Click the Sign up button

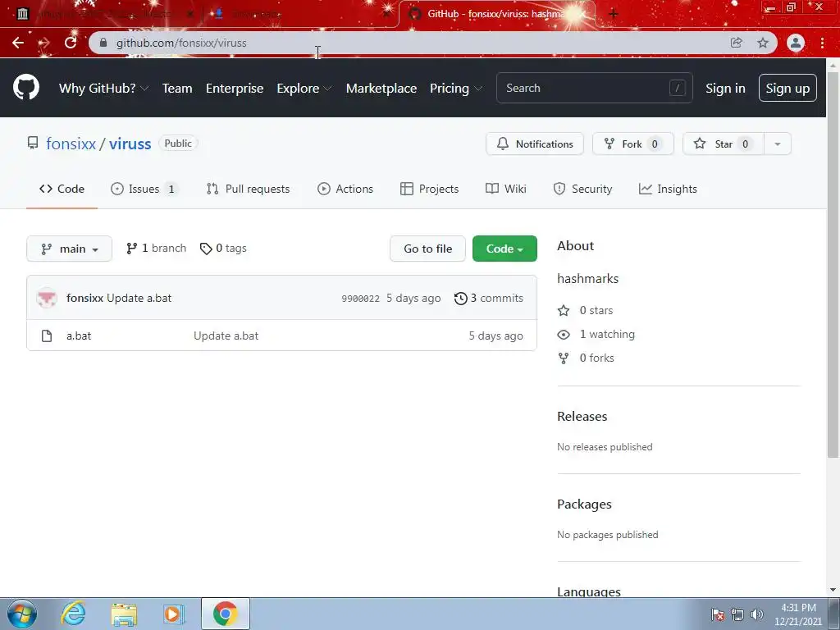787,88
